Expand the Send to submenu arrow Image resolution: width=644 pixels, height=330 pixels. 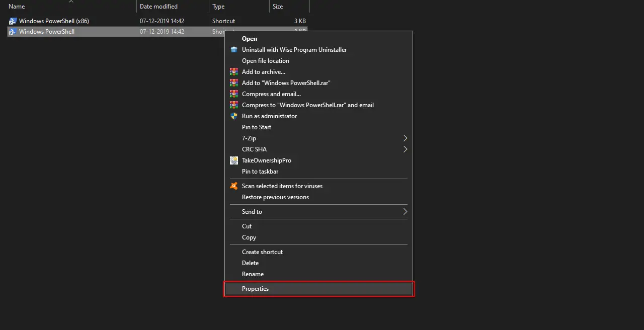point(405,212)
